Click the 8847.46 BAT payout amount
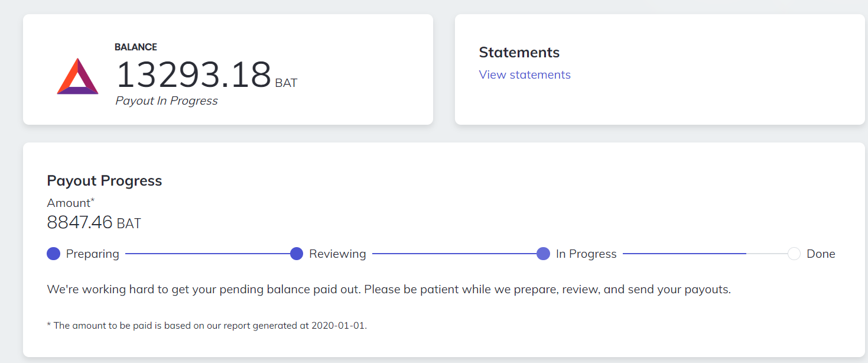 click(94, 223)
